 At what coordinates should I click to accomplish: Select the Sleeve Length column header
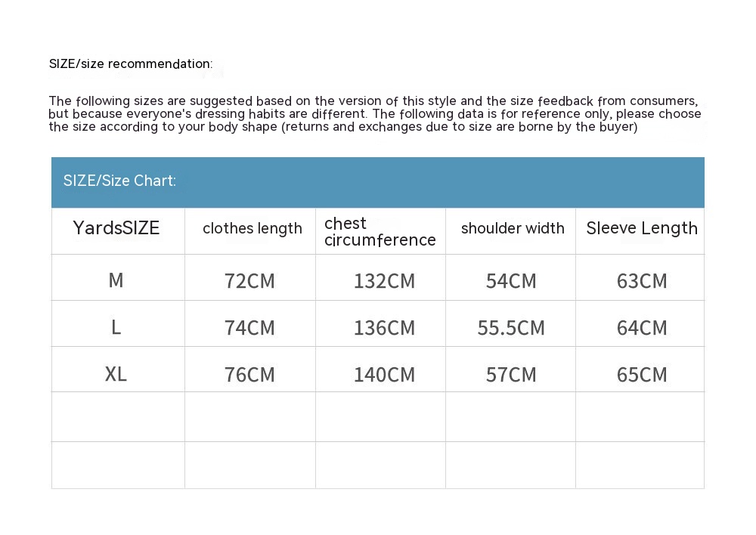(x=642, y=228)
